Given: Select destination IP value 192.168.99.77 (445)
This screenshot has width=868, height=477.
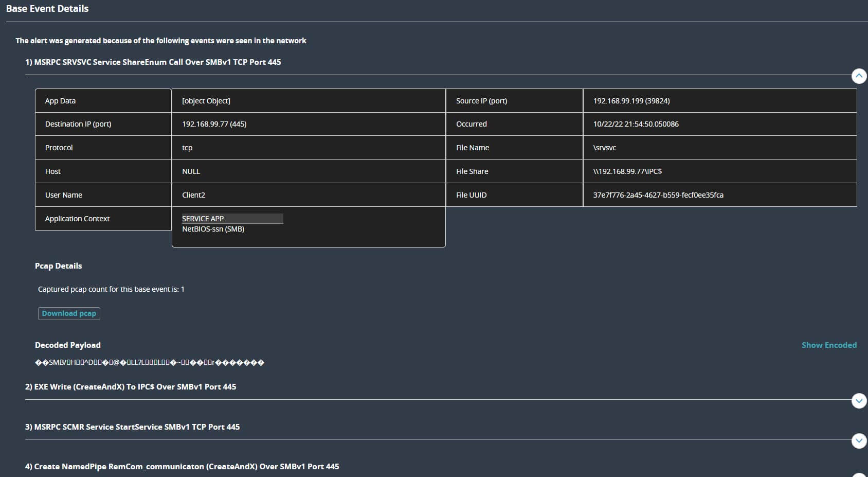Looking at the screenshot, I should [214, 124].
